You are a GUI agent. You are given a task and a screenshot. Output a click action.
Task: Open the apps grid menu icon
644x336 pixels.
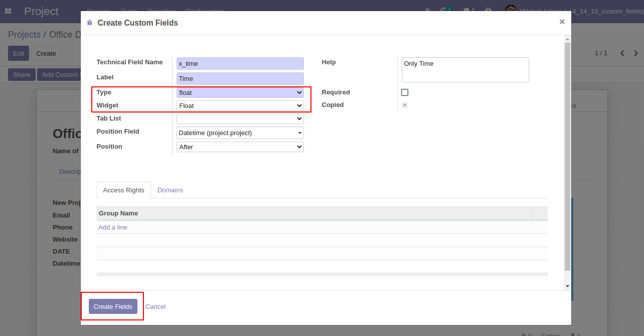point(8,11)
